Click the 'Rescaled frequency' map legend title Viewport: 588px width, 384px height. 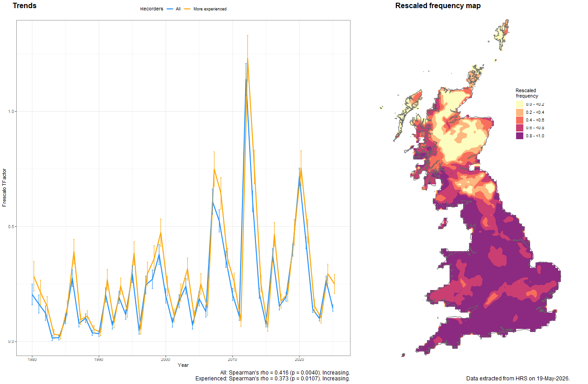click(527, 93)
